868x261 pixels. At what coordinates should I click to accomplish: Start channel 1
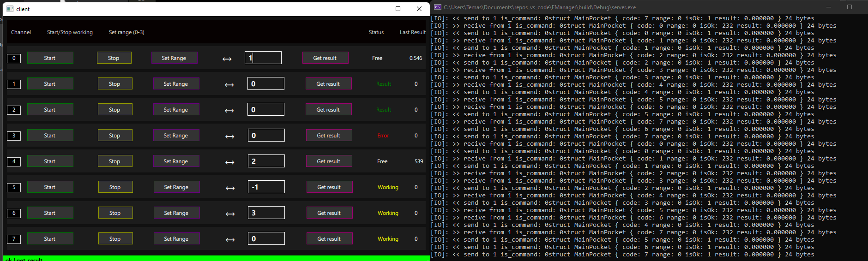50,83
